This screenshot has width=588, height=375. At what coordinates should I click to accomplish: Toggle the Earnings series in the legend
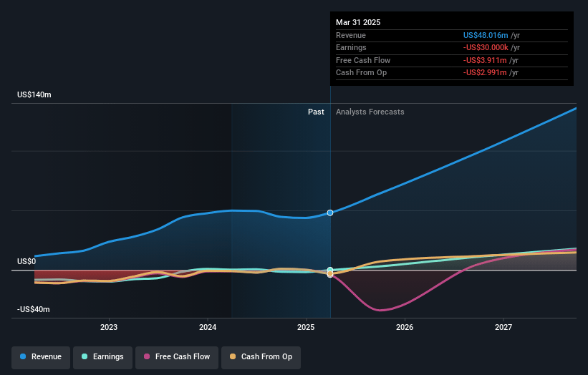click(x=102, y=357)
